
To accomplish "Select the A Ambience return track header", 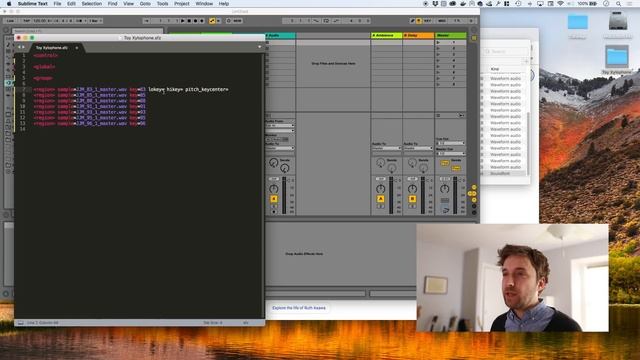I will click(387, 36).
